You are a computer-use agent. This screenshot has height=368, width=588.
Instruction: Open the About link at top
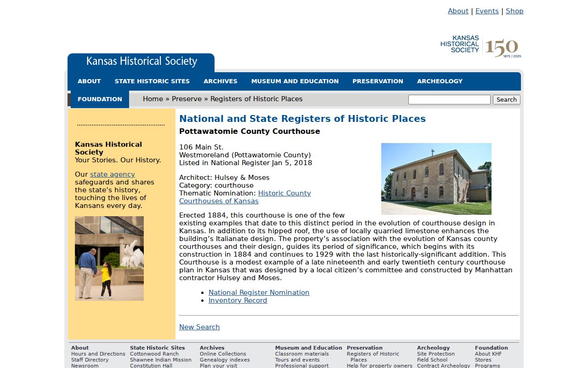(x=458, y=11)
